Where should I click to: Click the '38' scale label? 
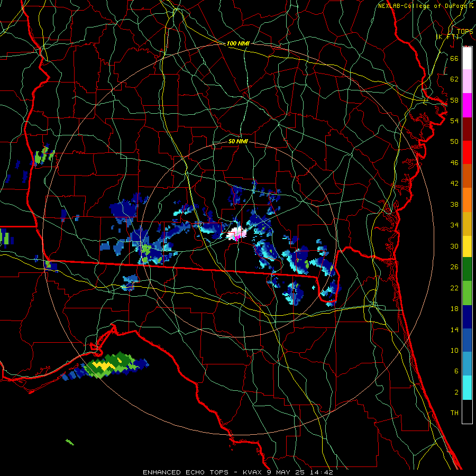(454, 204)
